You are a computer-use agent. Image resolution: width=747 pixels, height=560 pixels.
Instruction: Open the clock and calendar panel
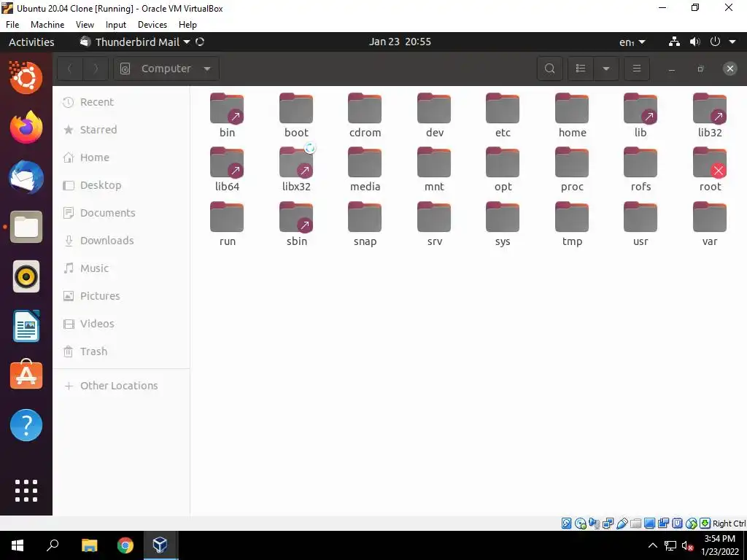pos(400,42)
